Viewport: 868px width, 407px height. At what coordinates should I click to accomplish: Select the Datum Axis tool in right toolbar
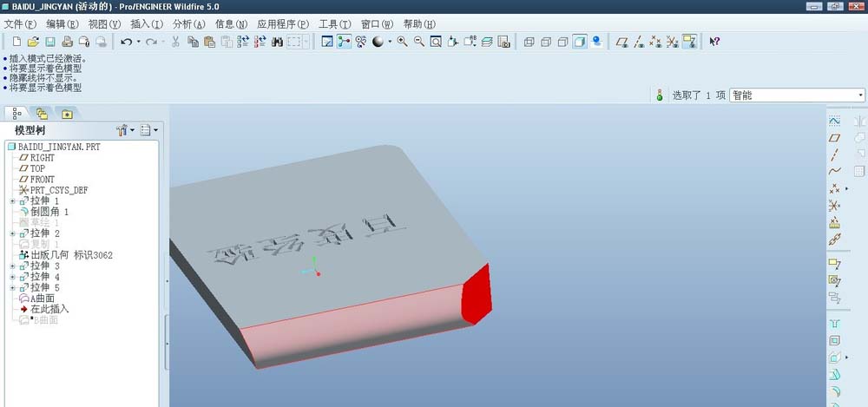(x=834, y=154)
